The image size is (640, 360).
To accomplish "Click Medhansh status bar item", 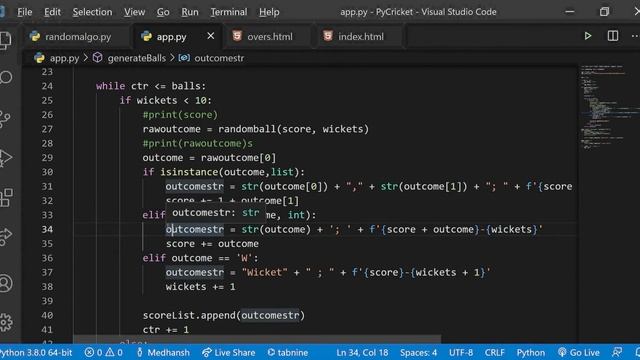I will coord(163,352).
